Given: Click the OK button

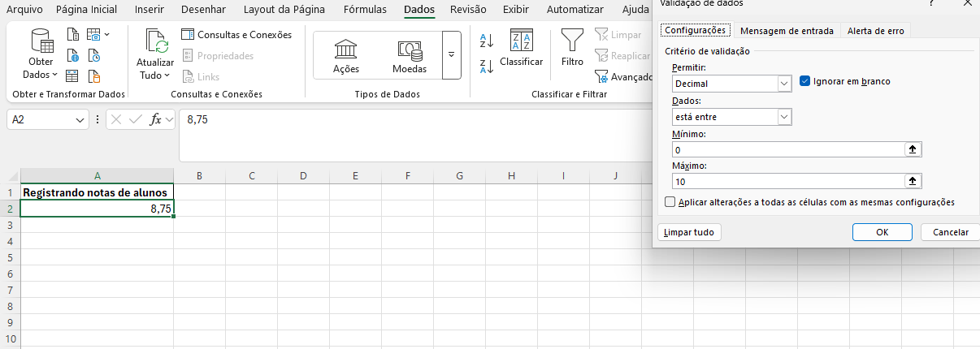Looking at the screenshot, I should click(882, 232).
